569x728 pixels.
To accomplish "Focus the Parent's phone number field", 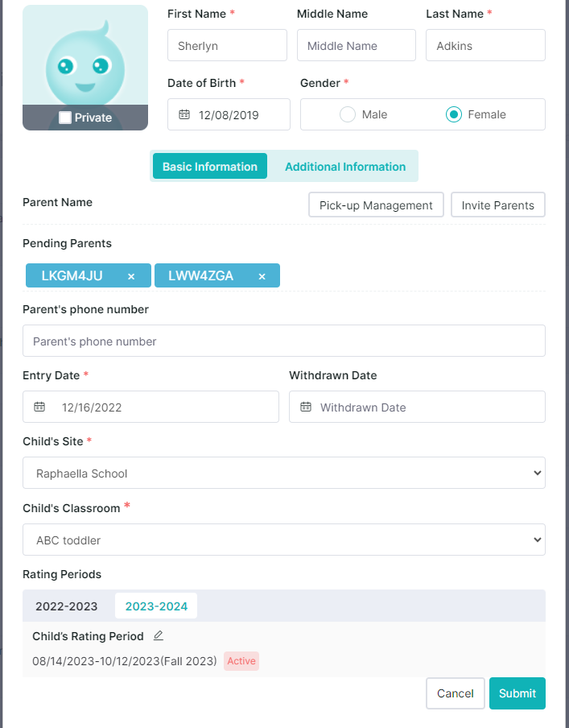I will pyautogui.click(x=284, y=341).
